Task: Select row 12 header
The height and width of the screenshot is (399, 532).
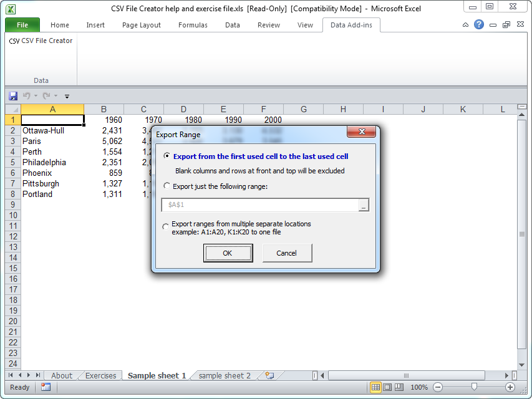Action: point(13,236)
